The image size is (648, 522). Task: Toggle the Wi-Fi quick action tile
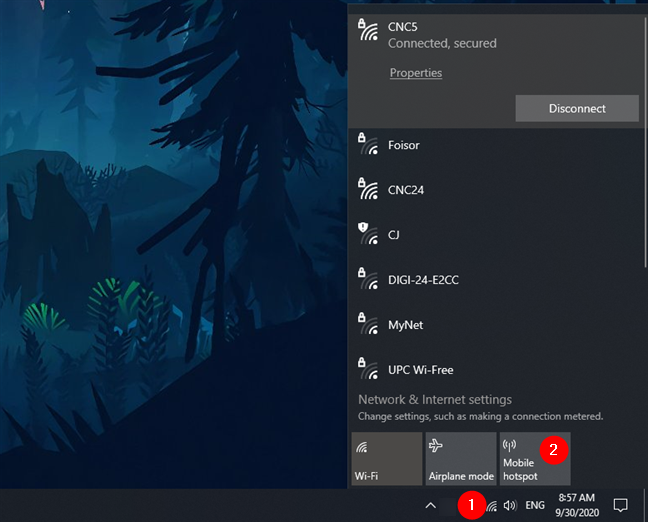387,459
